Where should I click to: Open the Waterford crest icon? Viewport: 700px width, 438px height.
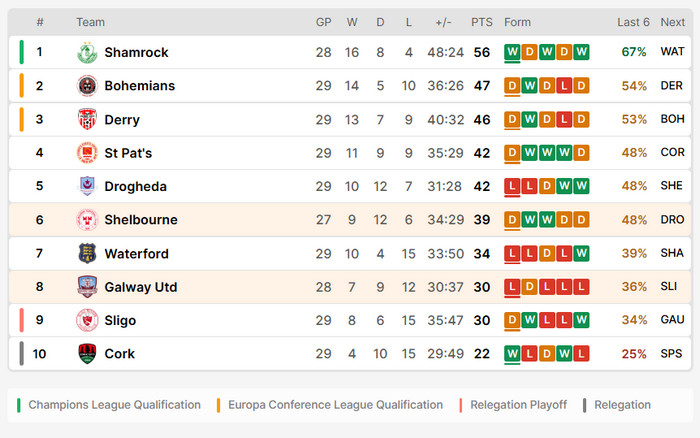pos(87,253)
